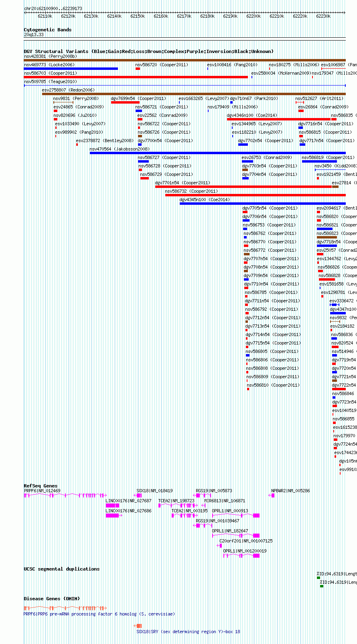Click the 20q13.33 band label
357x644 pixels.
(34, 35)
